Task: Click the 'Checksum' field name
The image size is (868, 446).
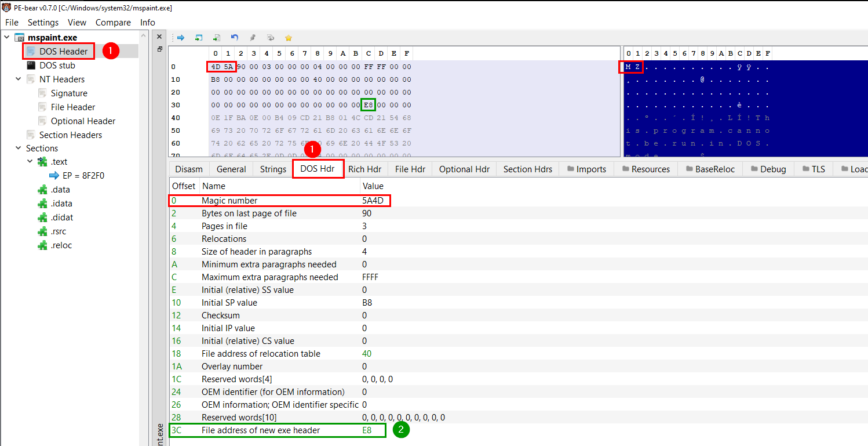Action: point(221,316)
